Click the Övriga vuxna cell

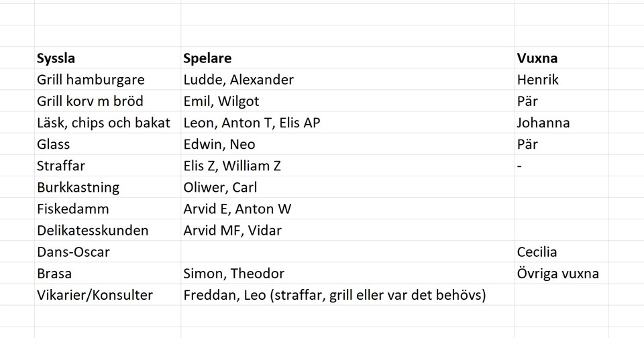[558, 273]
